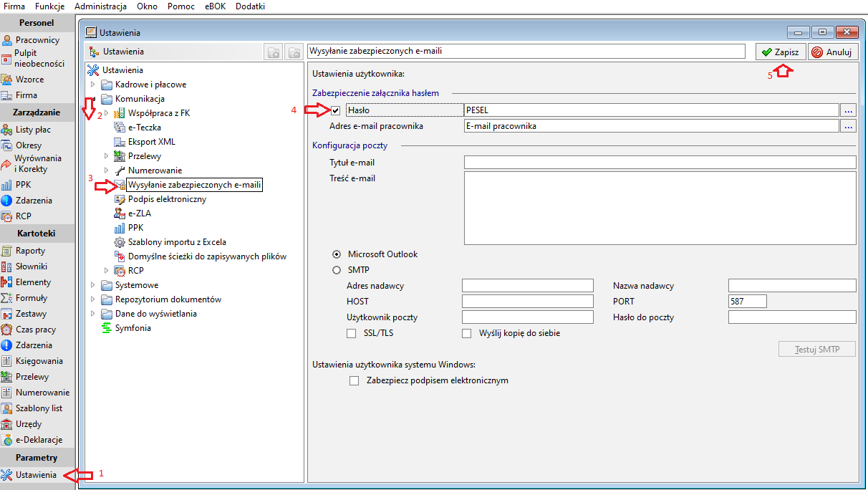The height and width of the screenshot is (490, 868).
Task: Click the Testuj SMTP button
Action: (816, 350)
